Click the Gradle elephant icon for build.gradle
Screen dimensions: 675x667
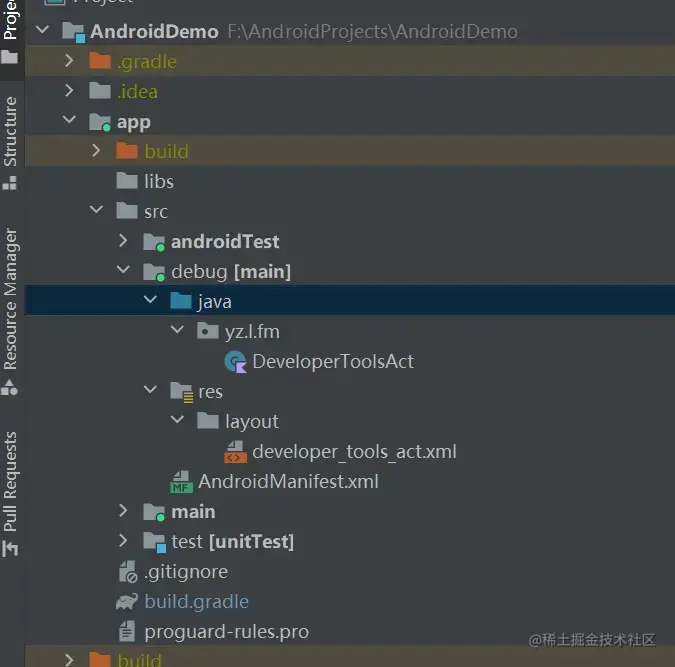tap(127, 602)
